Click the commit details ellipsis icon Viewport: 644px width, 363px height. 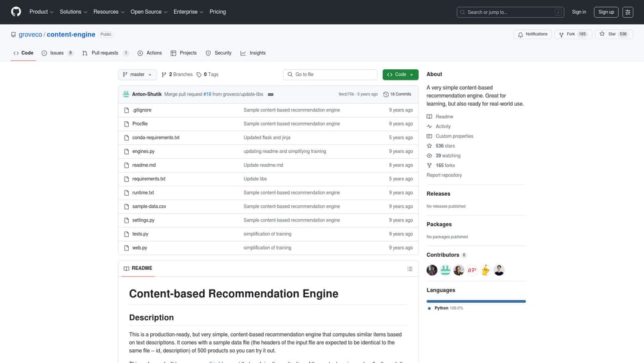pos(271,94)
